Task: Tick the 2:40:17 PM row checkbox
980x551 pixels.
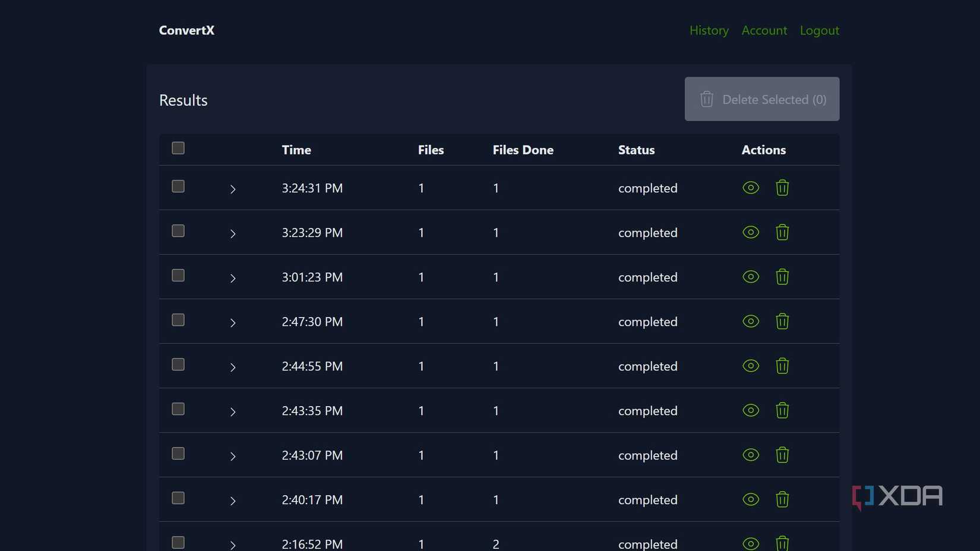Action: (x=178, y=498)
